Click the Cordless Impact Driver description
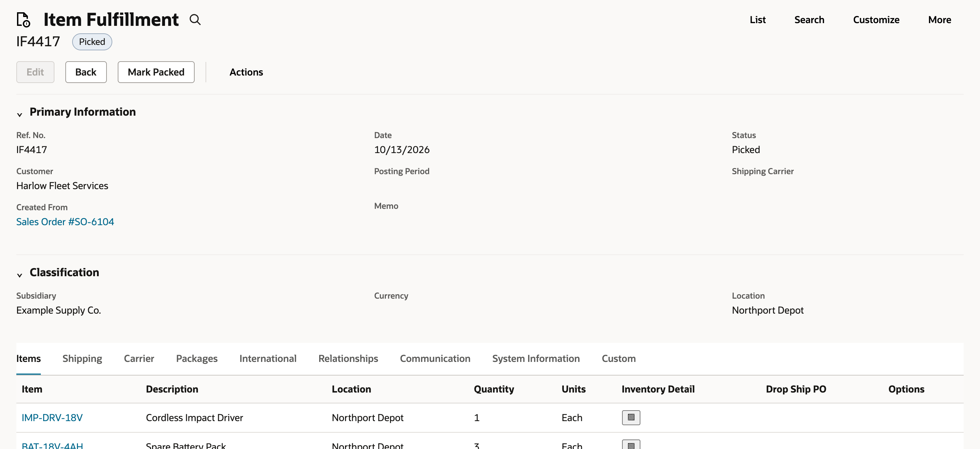This screenshot has height=449, width=980. 194,417
